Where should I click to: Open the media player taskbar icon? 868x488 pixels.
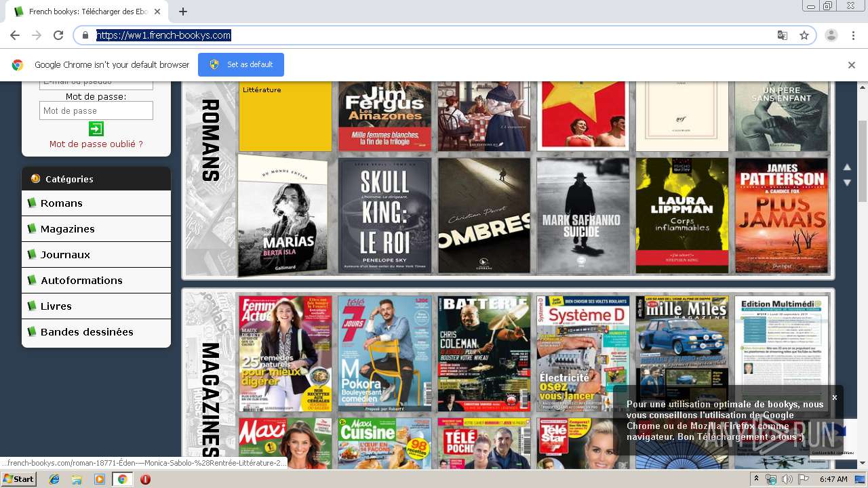pyautogui.click(x=100, y=479)
